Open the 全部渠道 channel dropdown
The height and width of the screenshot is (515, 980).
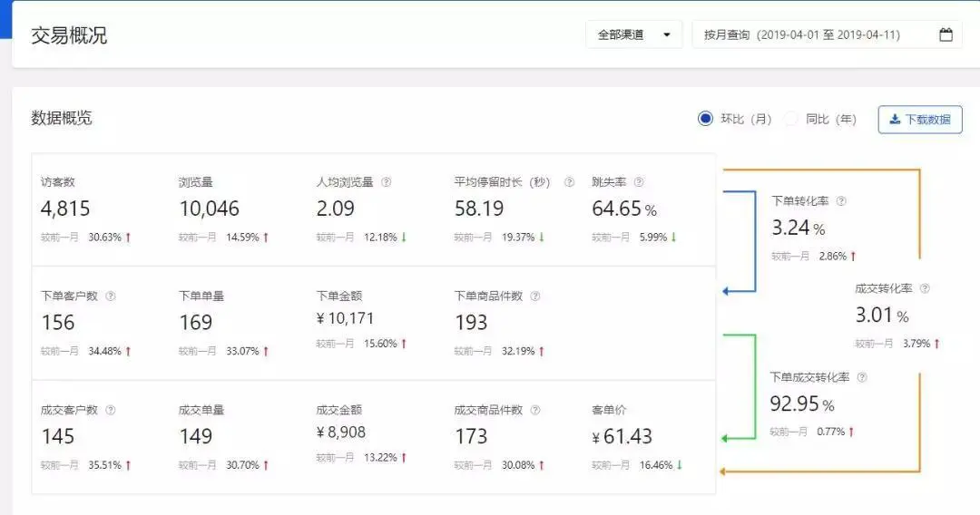click(633, 34)
